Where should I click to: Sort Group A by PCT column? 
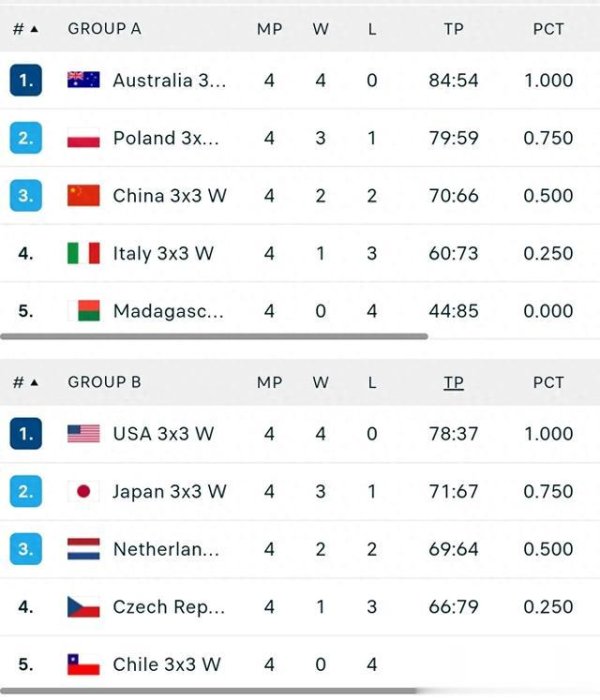[x=548, y=29]
